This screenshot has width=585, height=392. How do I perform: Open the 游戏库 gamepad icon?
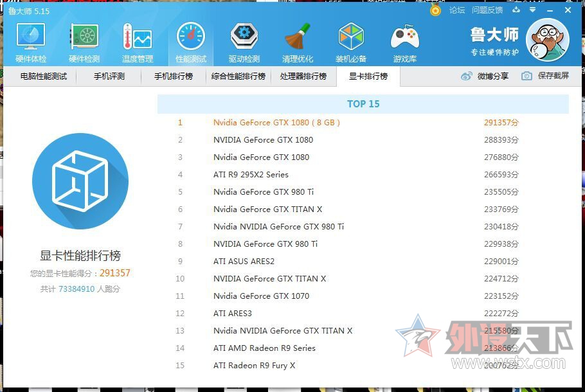point(405,42)
